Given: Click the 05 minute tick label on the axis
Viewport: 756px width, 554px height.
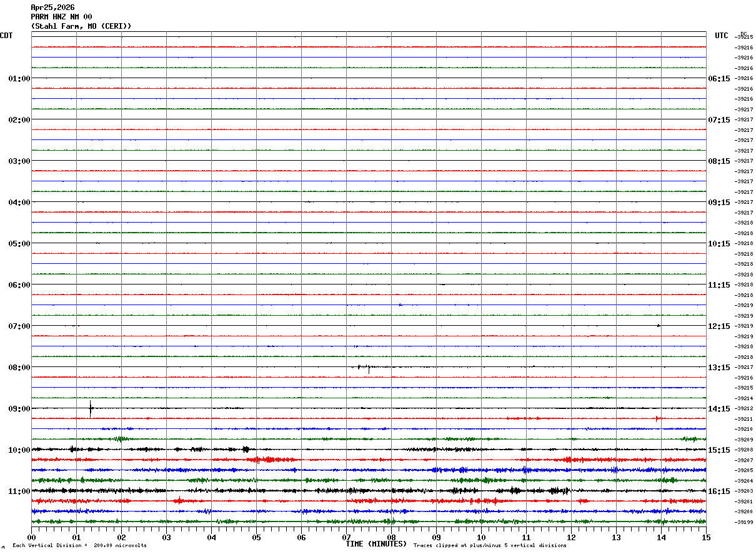Looking at the screenshot, I should pos(256,537).
